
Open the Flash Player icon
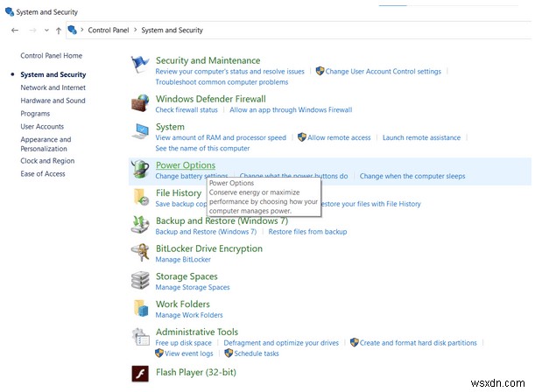point(140,374)
